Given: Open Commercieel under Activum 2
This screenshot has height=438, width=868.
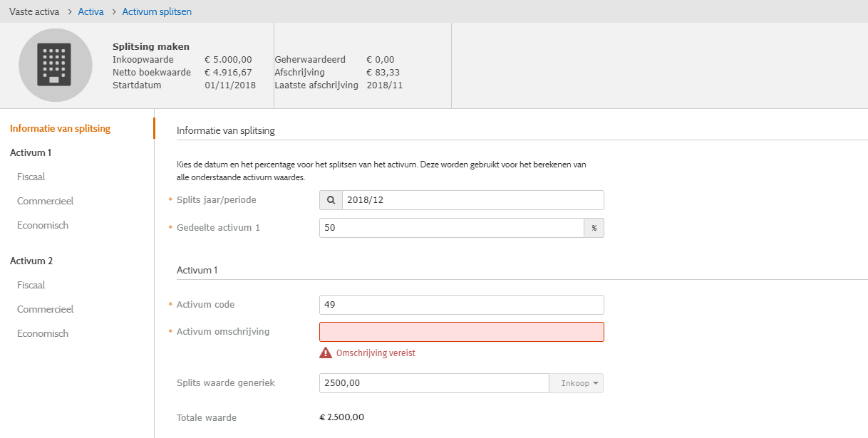Looking at the screenshot, I should tap(45, 309).
